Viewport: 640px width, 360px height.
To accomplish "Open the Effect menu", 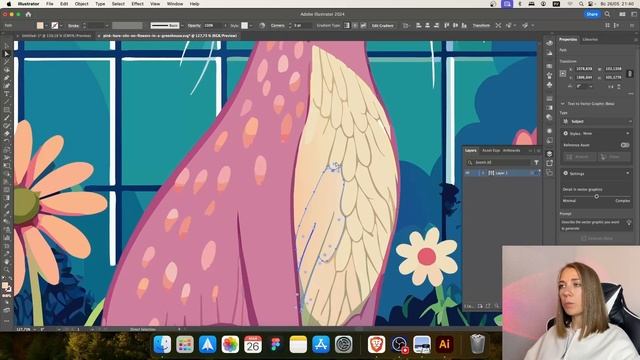I will (138, 4).
